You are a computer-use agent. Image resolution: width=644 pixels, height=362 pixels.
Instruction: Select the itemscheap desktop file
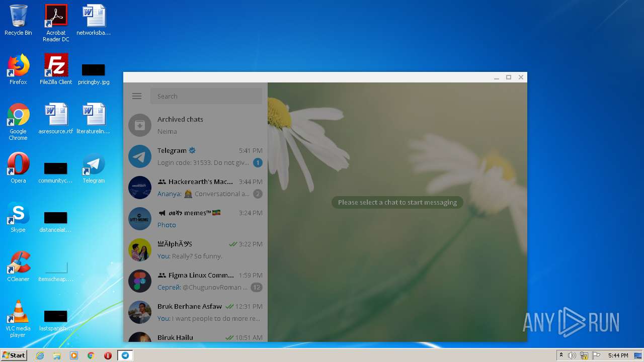[56, 271]
